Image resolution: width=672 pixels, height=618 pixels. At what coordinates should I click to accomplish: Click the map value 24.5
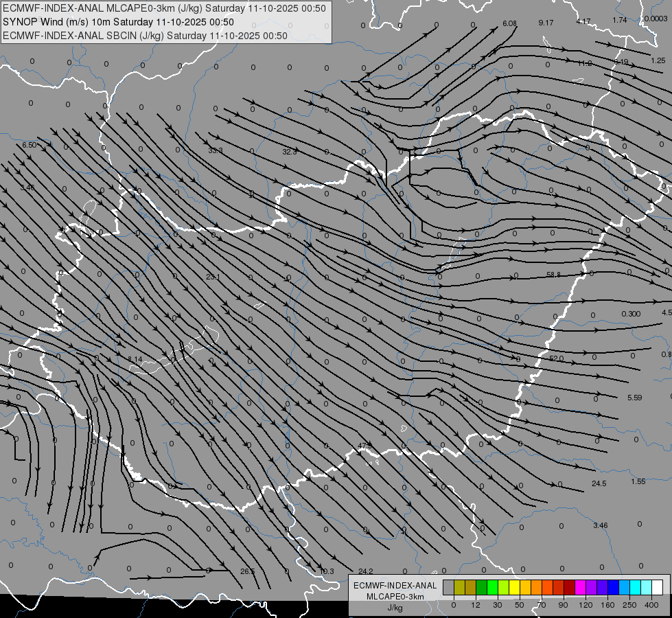[x=599, y=483]
